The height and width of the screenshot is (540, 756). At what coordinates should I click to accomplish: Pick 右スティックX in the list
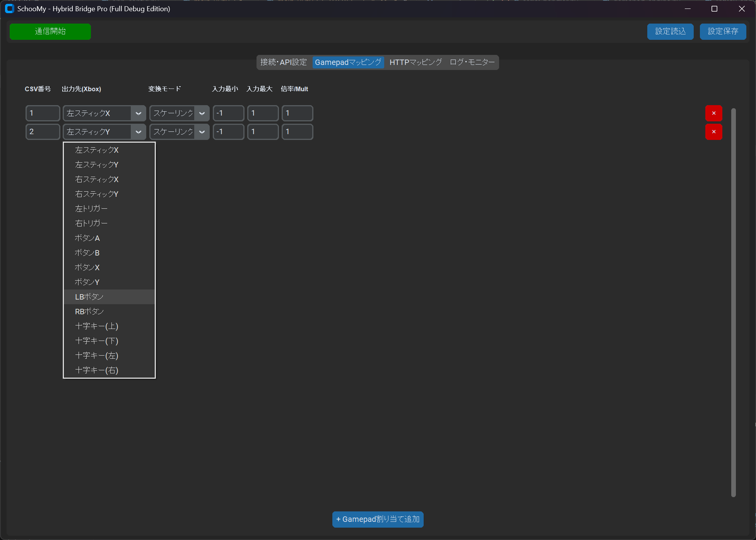[109, 179]
